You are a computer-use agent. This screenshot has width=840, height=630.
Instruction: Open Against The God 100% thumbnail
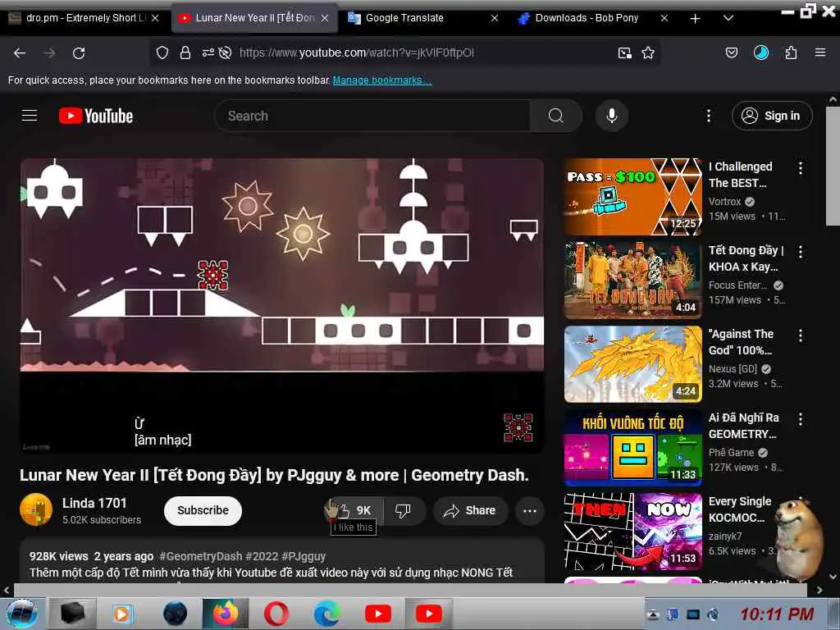633,363
